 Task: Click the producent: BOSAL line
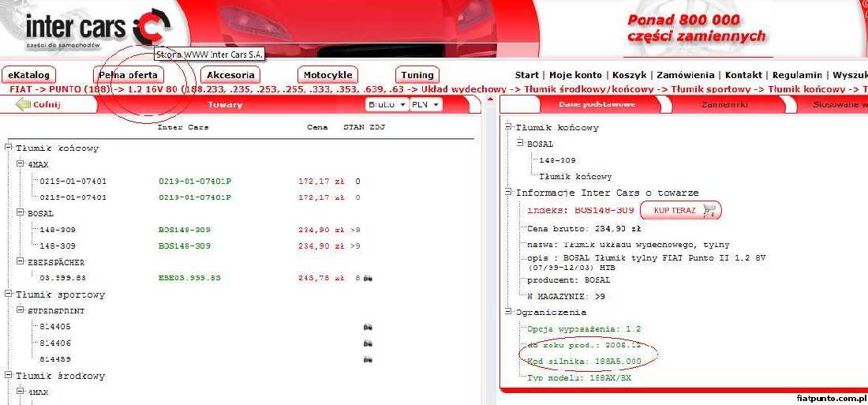point(568,279)
